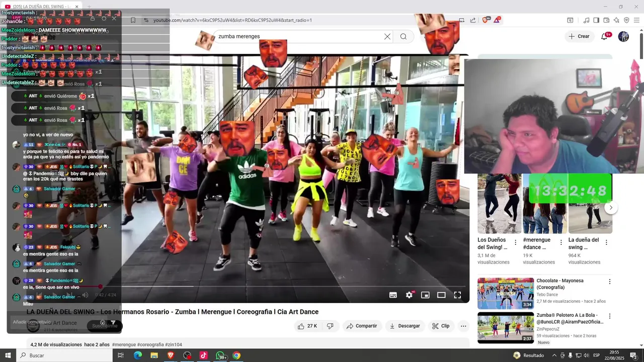This screenshot has height=362, width=644.
Task: Open YouTube notifications bell
Action: 605,36
